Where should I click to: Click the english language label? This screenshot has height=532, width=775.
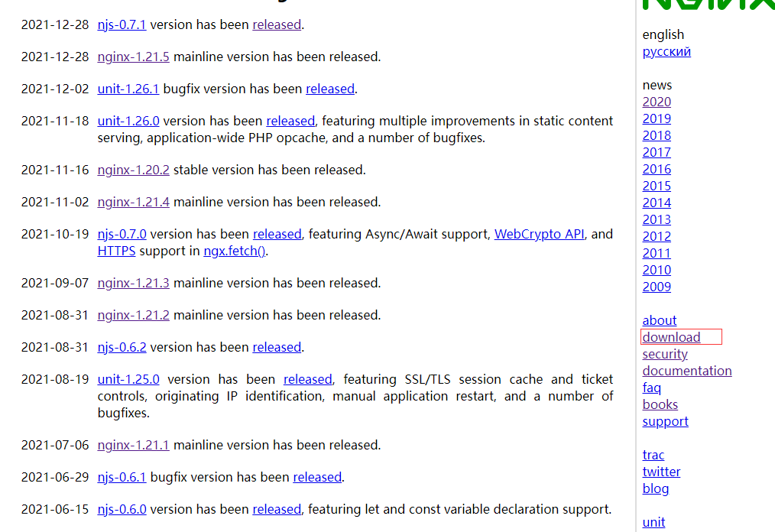point(663,35)
